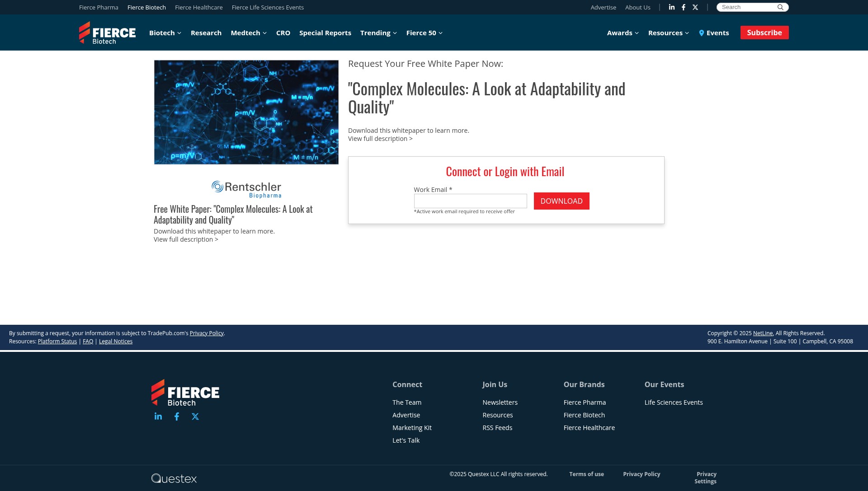Open the Resources link under Join Us

(497, 415)
